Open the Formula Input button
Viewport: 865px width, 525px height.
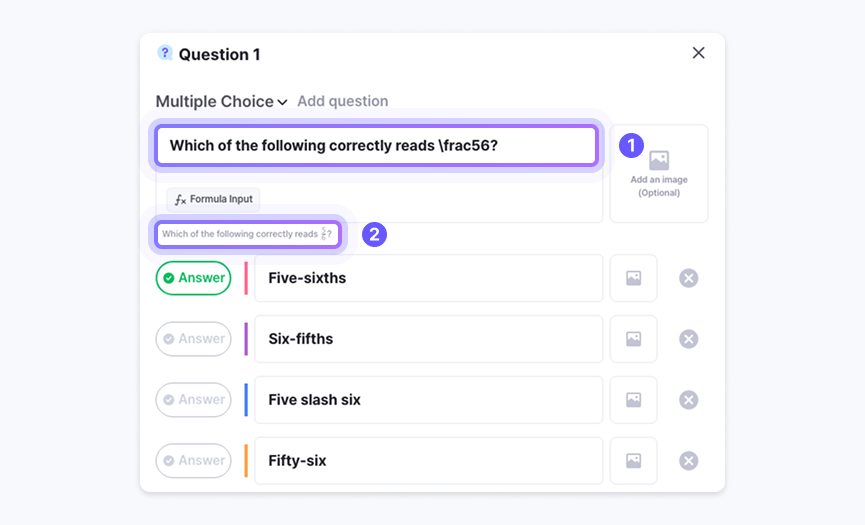[213, 199]
